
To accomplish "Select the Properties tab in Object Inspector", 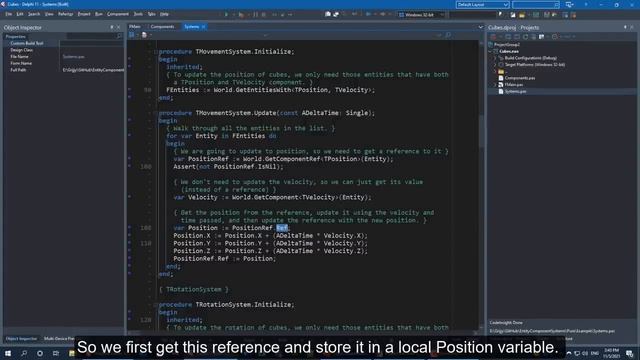I will pyautogui.click(x=16, y=36).
